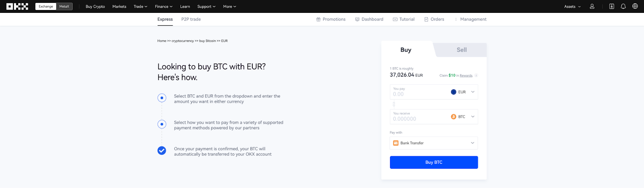The height and width of the screenshot is (188, 644).
Task: Follow the Rewards link
Action: [466, 76]
